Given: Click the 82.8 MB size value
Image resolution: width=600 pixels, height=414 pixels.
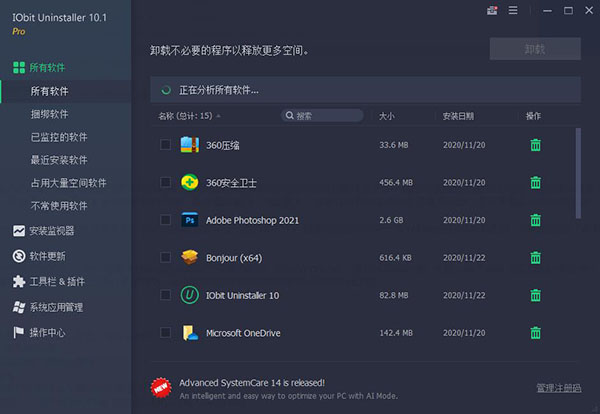Looking at the screenshot, I should click(394, 295).
